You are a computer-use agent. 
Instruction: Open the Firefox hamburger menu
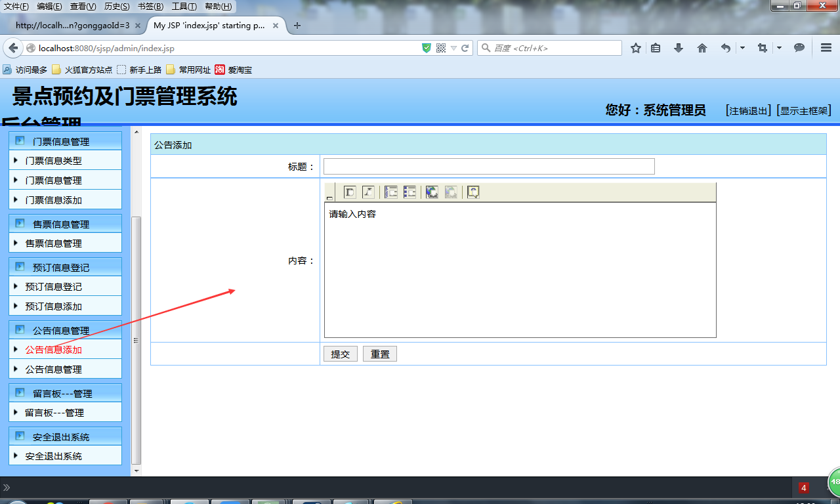826,48
